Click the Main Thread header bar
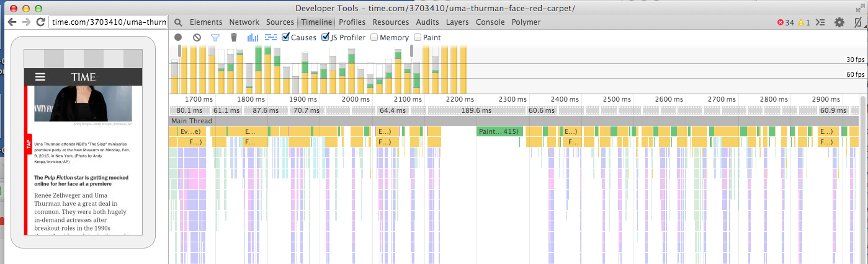 tap(514, 121)
